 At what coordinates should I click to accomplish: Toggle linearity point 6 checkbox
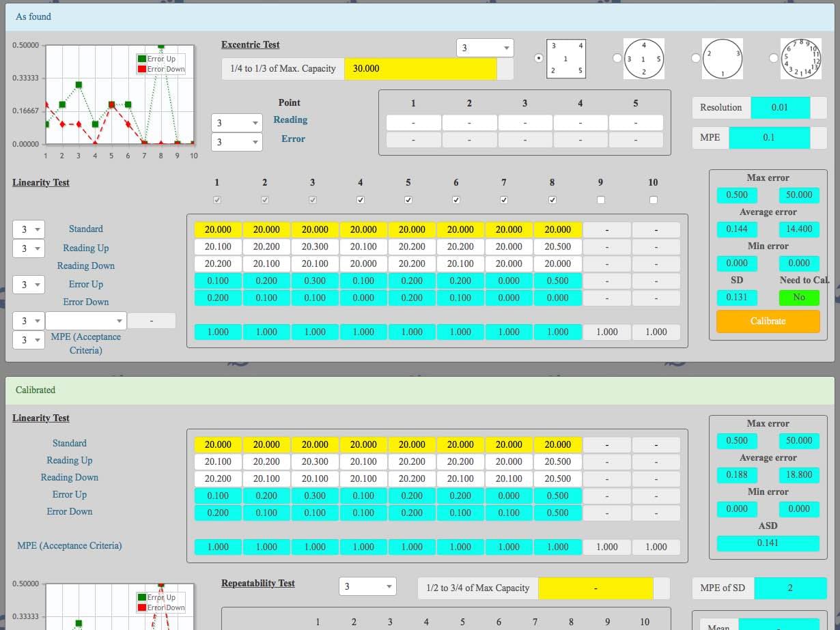tap(456, 200)
